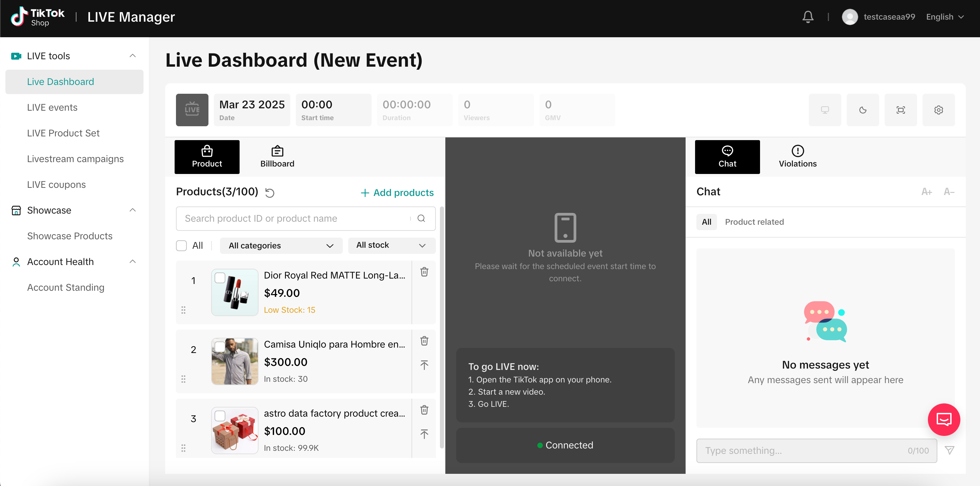Click the 00:00 Start time field
The image size is (980, 486).
pos(333,110)
